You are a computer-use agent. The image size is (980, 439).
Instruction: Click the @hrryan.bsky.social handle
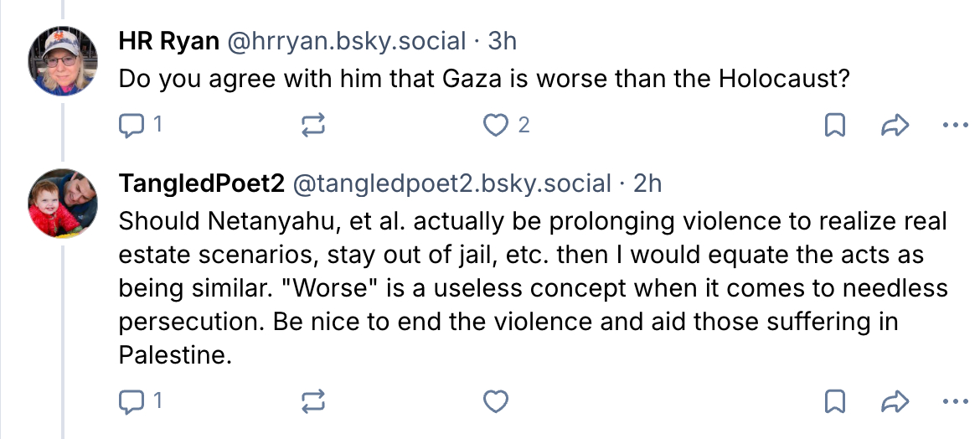347,40
